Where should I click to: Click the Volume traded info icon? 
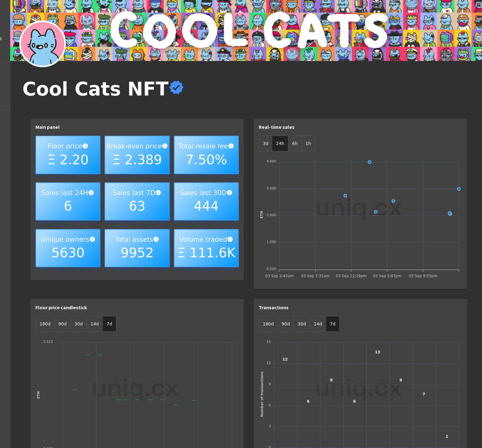230,239
